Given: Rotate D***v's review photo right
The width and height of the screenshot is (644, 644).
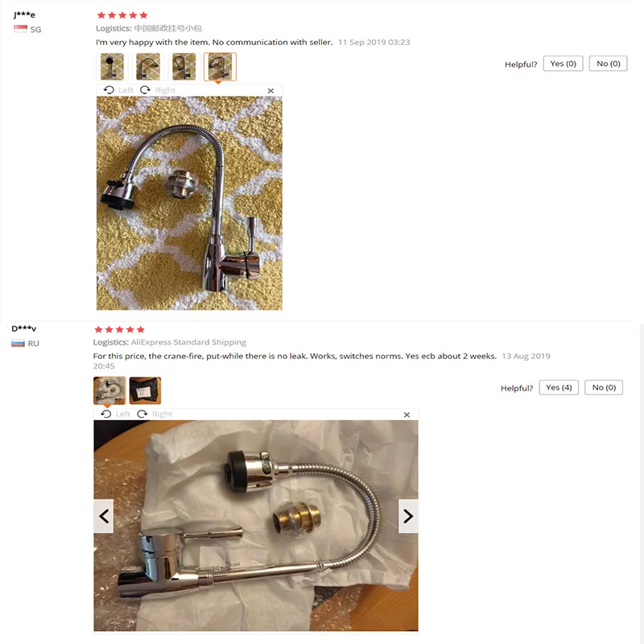Looking at the screenshot, I should point(155,414).
